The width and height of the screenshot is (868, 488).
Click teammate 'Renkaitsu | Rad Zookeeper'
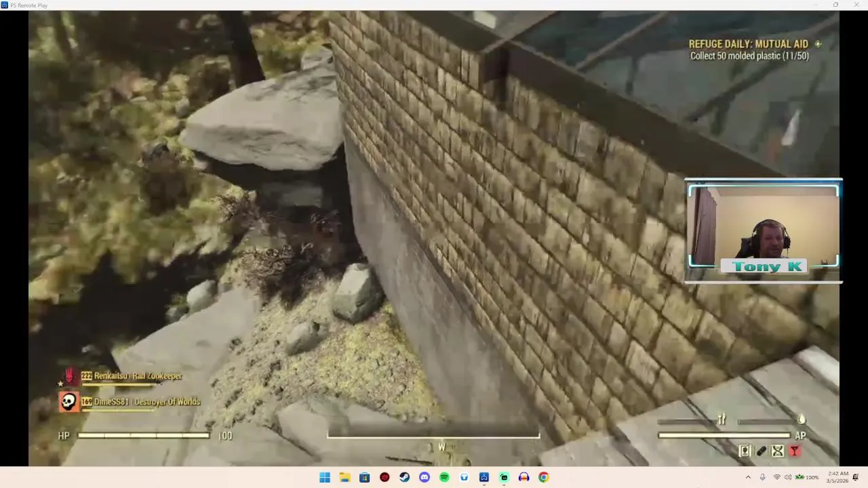point(138,376)
